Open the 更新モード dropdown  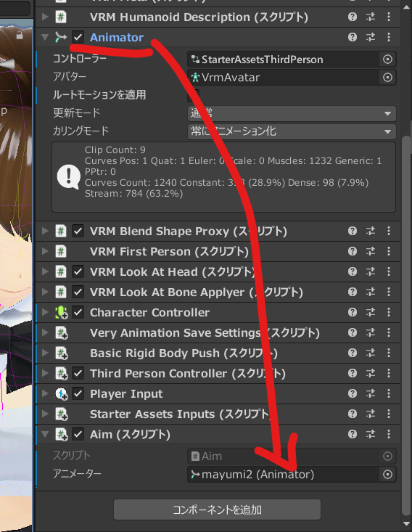point(292,113)
